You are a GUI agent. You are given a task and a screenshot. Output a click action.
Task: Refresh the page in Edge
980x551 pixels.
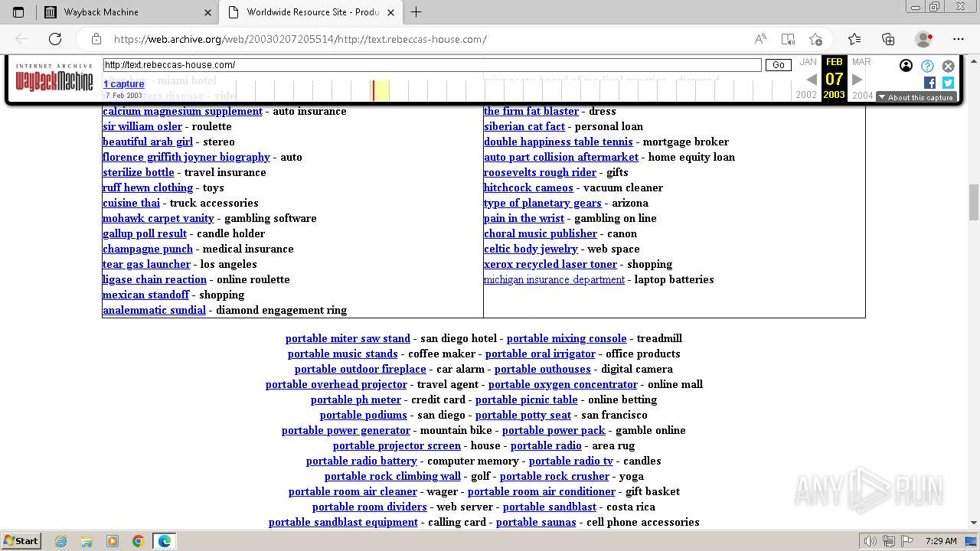pyautogui.click(x=55, y=39)
